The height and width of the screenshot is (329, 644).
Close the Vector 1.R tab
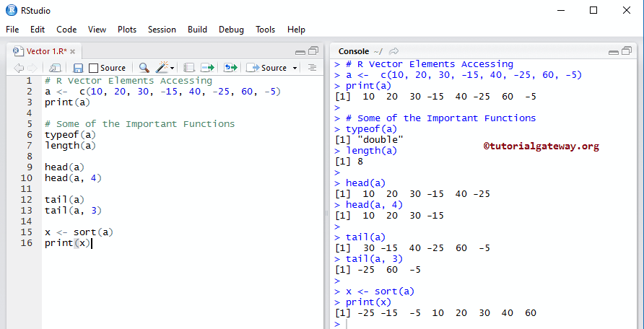[73, 52]
